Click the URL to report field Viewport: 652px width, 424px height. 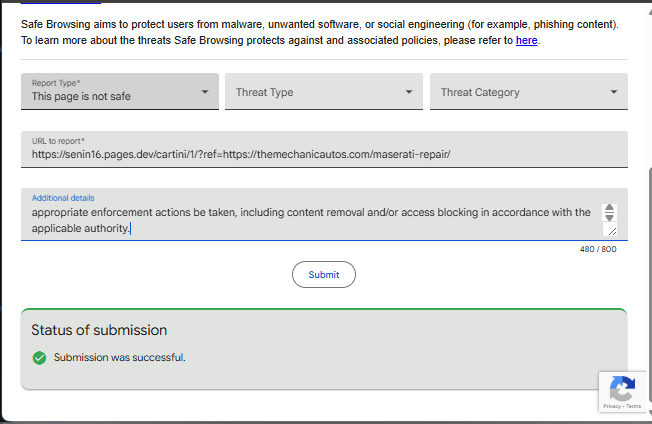(x=324, y=154)
